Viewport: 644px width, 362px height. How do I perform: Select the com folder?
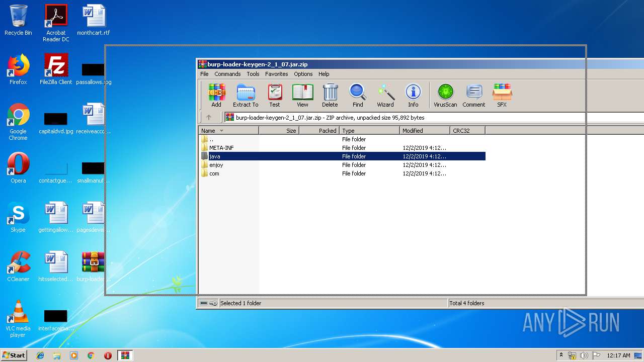(342, 173)
